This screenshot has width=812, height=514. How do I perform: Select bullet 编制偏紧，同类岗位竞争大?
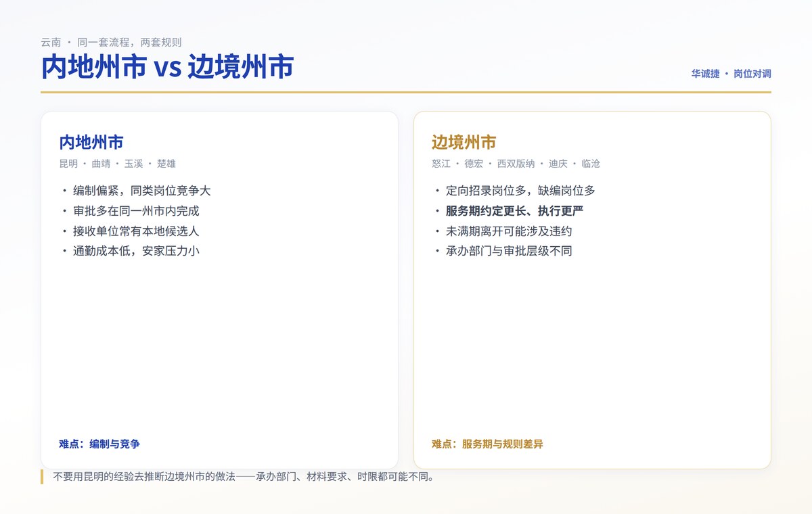[142, 191]
